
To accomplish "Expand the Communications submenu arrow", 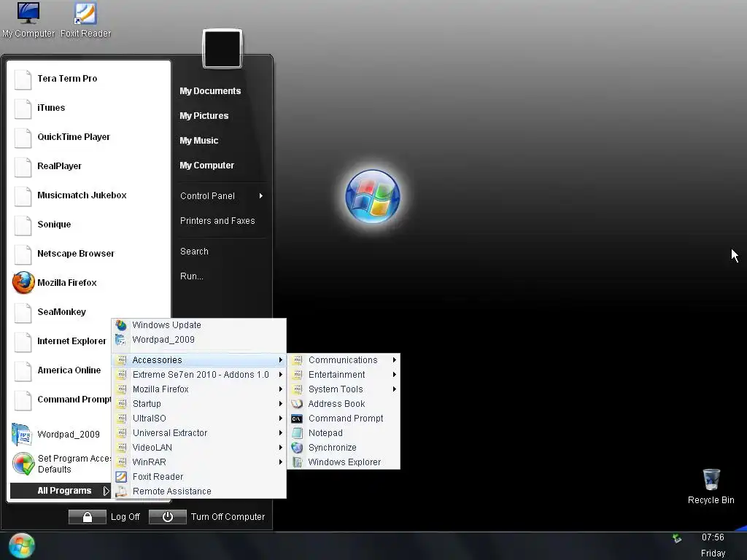I will click(x=395, y=360).
